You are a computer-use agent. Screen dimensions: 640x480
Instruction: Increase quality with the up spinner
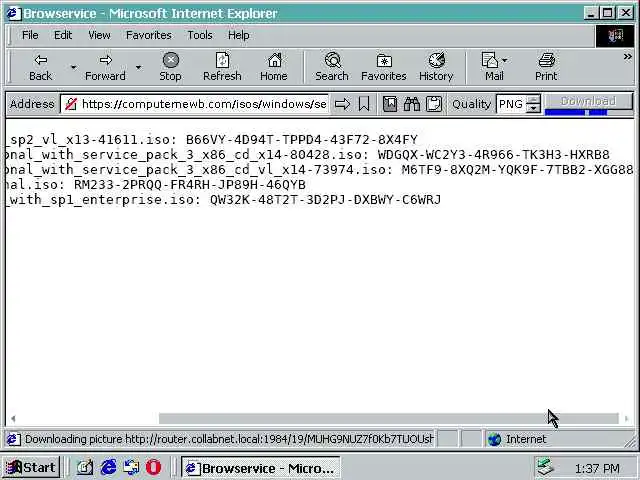pyautogui.click(x=533, y=100)
